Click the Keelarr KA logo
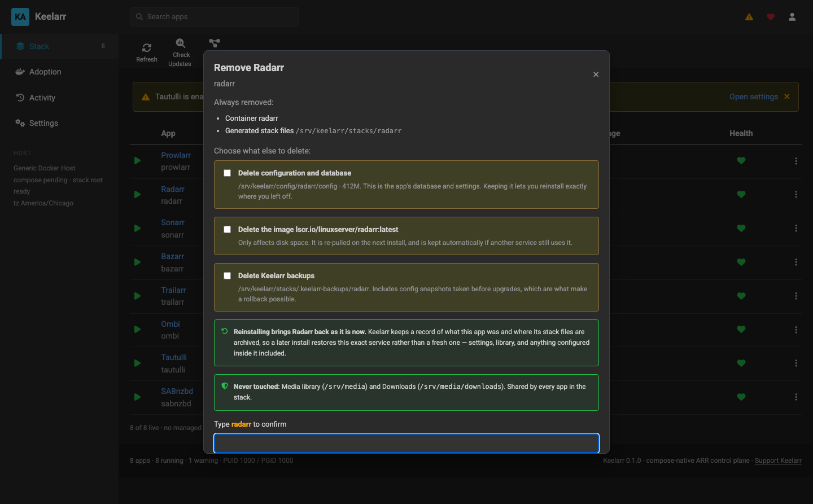 (x=20, y=17)
